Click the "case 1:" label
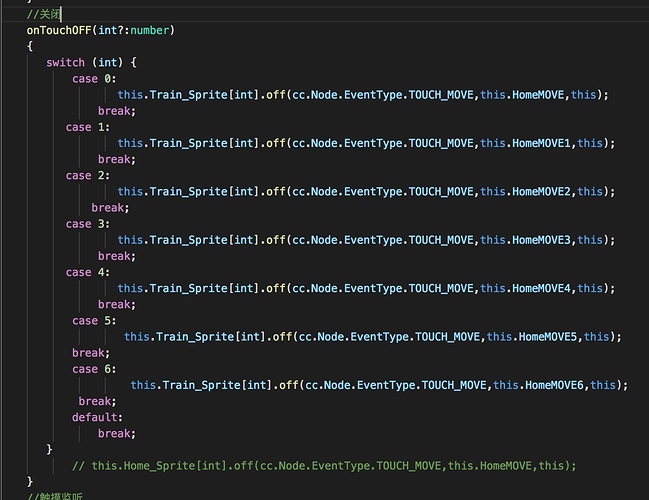Image resolution: width=649 pixels, height=500 pixels. click(x=87, y=127)
